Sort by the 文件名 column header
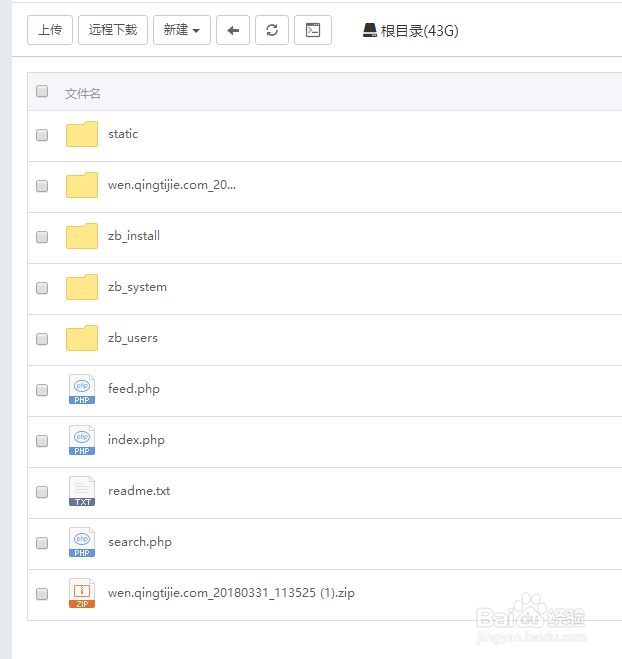Screen dimensions: 622x659 coord(82,93)
